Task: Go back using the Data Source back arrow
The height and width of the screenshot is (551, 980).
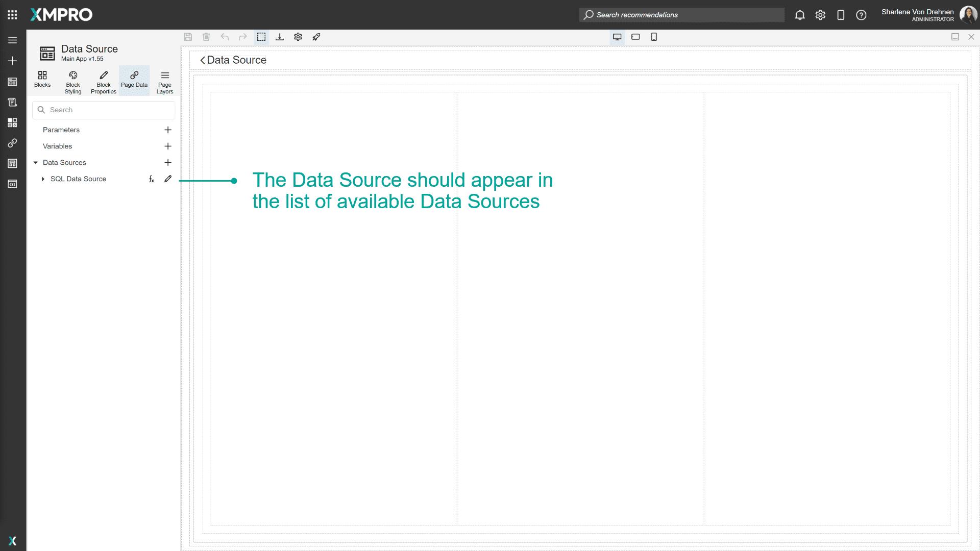Action: (x=202, y=60)
